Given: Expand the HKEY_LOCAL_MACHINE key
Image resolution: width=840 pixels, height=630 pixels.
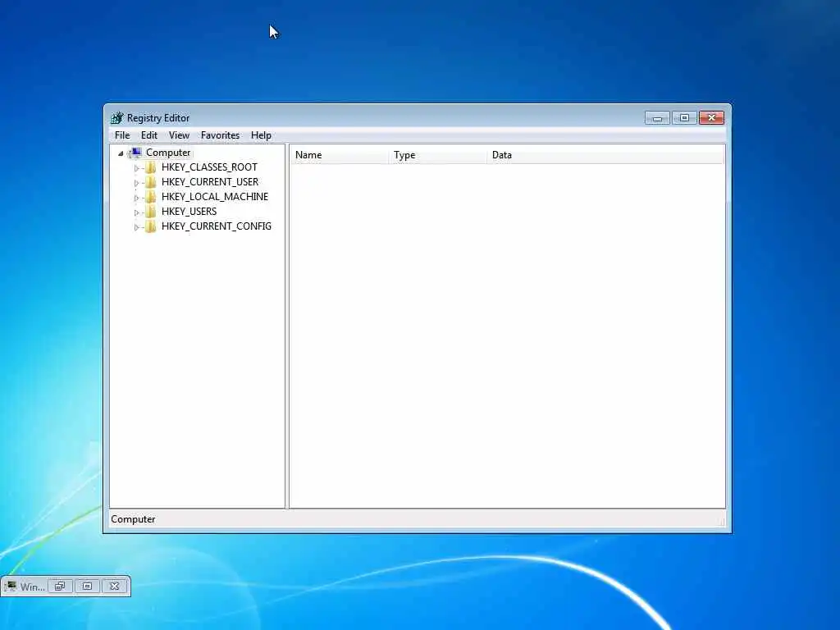Looking at the screenshot, I should tap(136, 198).
